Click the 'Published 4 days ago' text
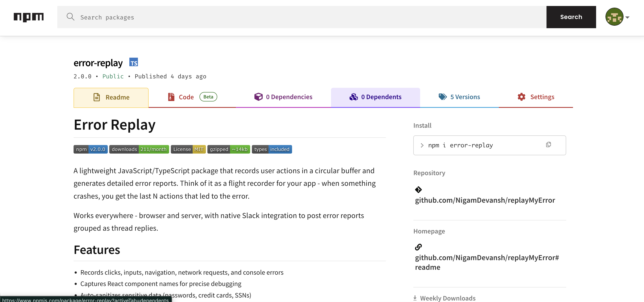The width and height of the screenshot is (644, 302). pos(170,76)
